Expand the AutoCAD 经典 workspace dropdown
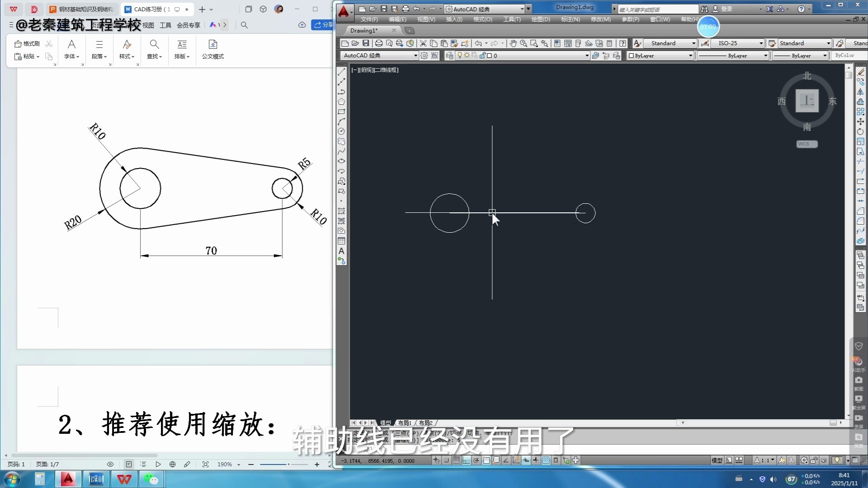The width and height of the screenshot is (868, 488). coord(415,56)
